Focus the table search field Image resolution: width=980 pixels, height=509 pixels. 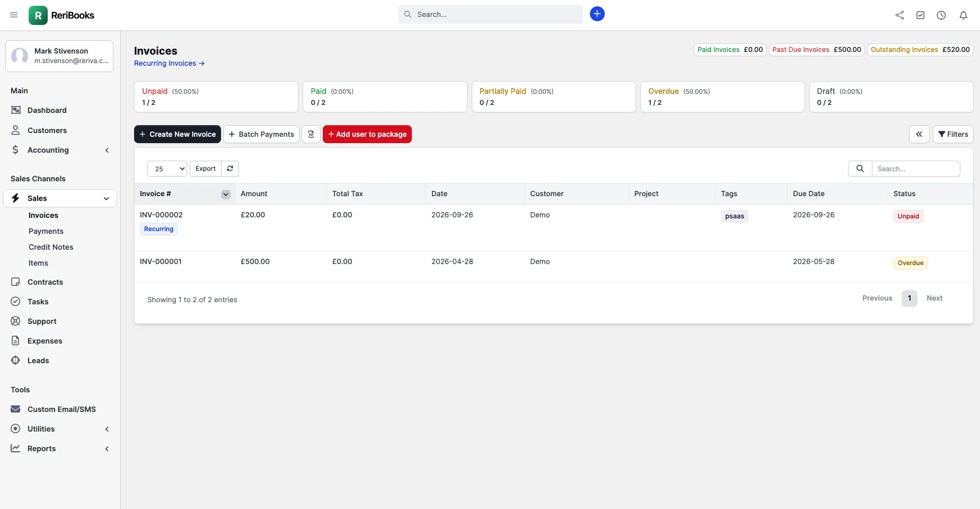click(916, 169)
